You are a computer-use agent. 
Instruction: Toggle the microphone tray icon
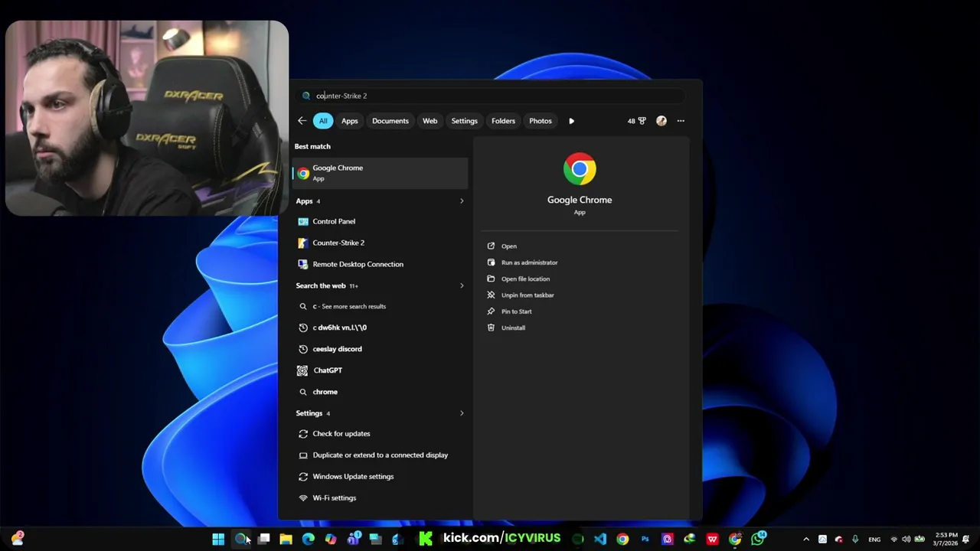point(855,540)
